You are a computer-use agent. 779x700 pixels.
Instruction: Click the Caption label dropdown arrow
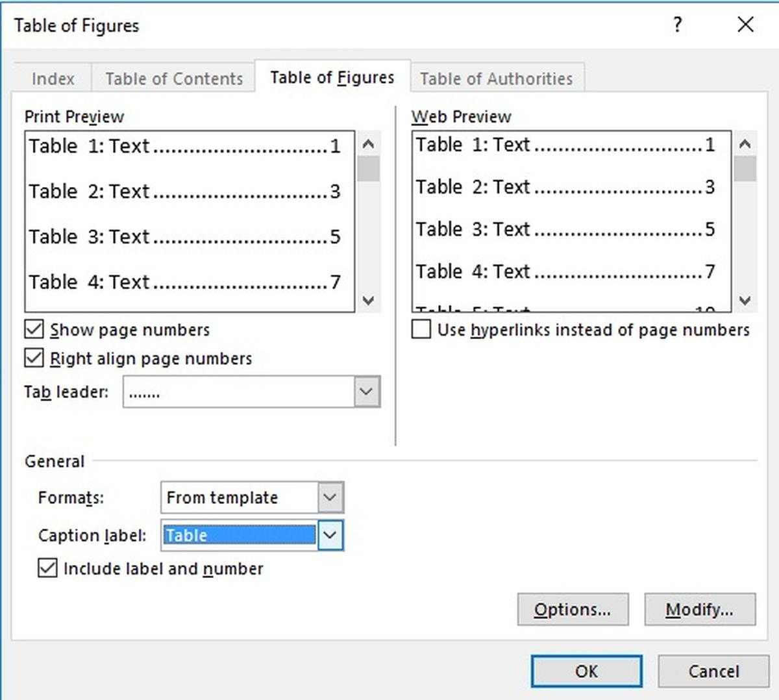coord(330,535)
